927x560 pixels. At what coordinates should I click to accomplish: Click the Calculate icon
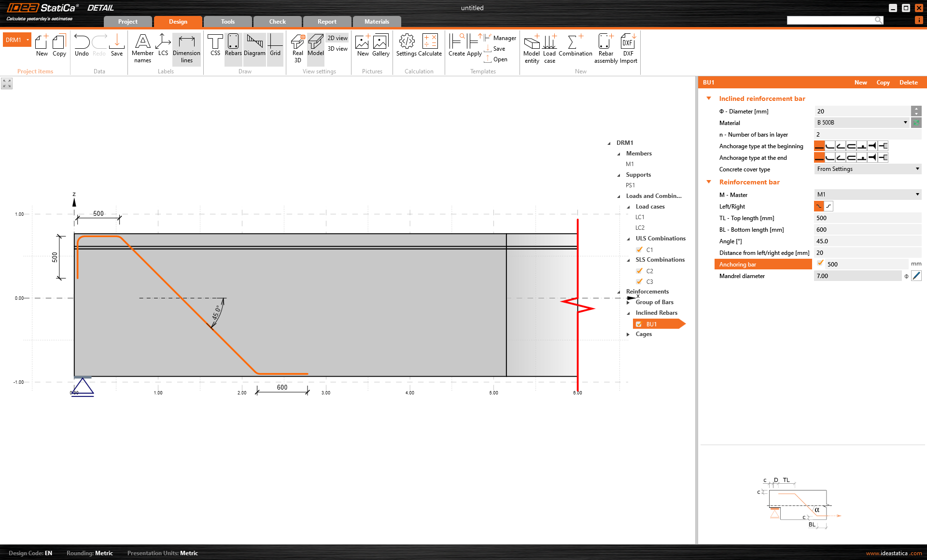[430, 46]
